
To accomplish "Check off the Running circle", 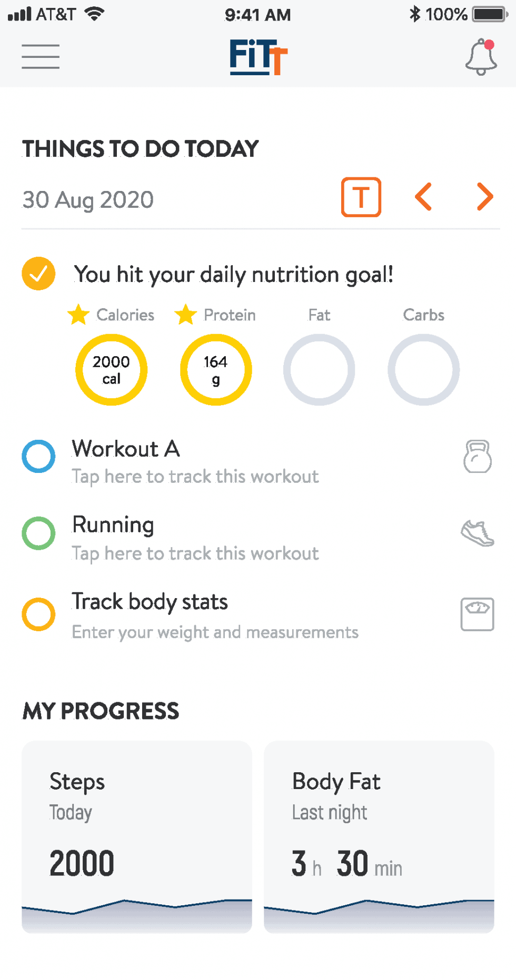I will pos(38,533).
